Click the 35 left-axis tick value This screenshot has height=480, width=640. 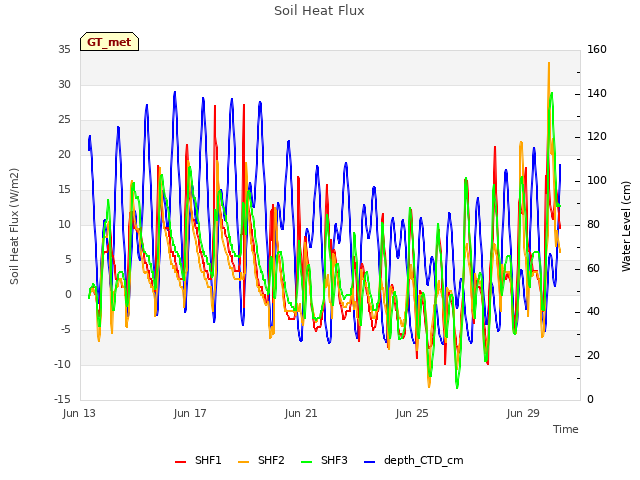click(64, 49)
